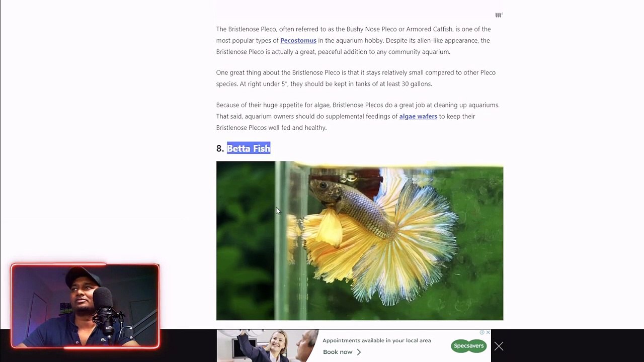Click the Specsavers ad photo of the optician
Viewport: 644px width, 362px height.
pos(268,346)
